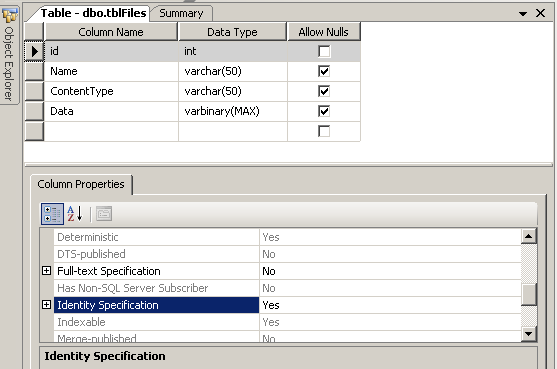Toggle Allow Nulls checkbox for id column
Image resolution: width=557 pixels, height=369 pixels.
click(324, 51)
